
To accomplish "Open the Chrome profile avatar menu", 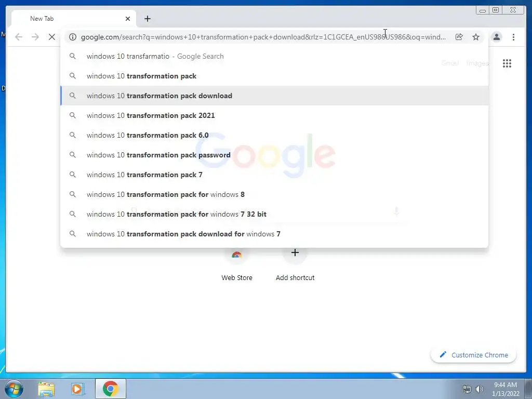I will pyautogui.click(x=496, y=37).
